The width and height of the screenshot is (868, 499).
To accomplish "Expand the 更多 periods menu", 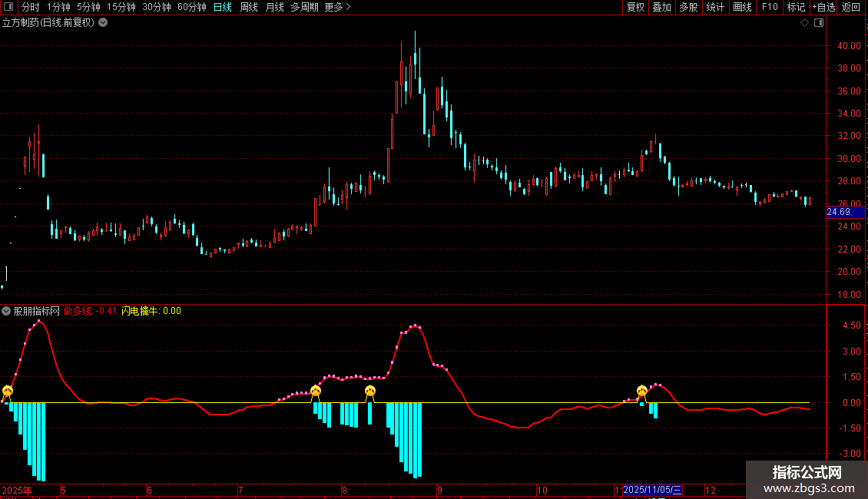I will 338,7.
